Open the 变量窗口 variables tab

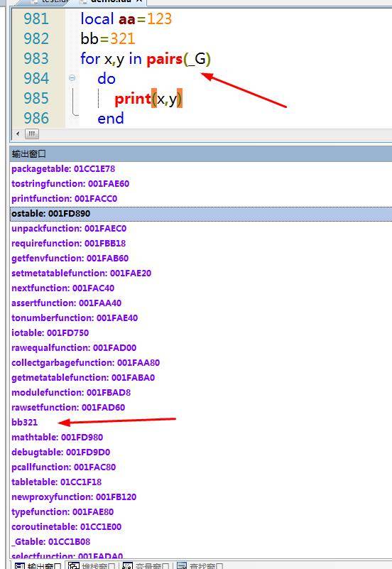[x=146, y=565]
